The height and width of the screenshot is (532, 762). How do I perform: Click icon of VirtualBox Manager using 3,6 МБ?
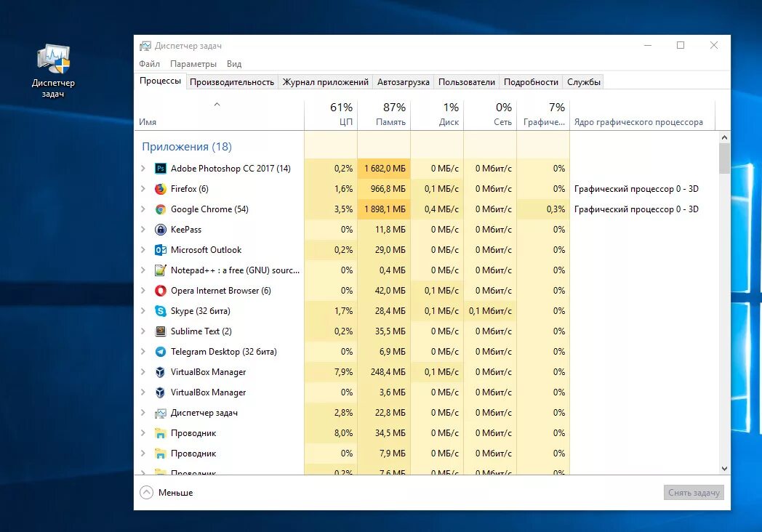pos(161,392)
